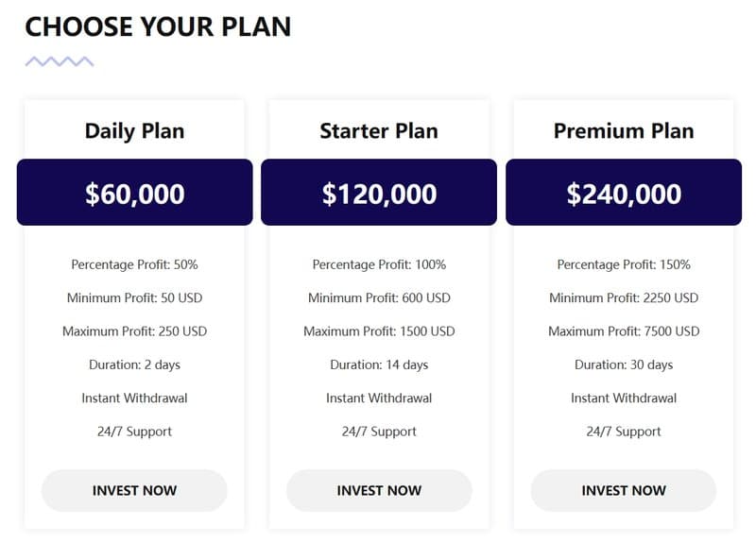Select the $240,000 price banner

click(624, 193)
